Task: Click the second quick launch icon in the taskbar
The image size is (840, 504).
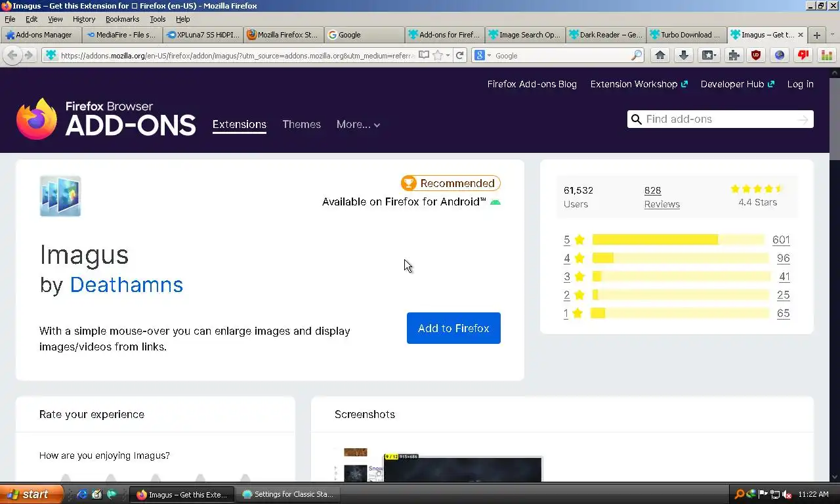Action: tap(96, 495)
